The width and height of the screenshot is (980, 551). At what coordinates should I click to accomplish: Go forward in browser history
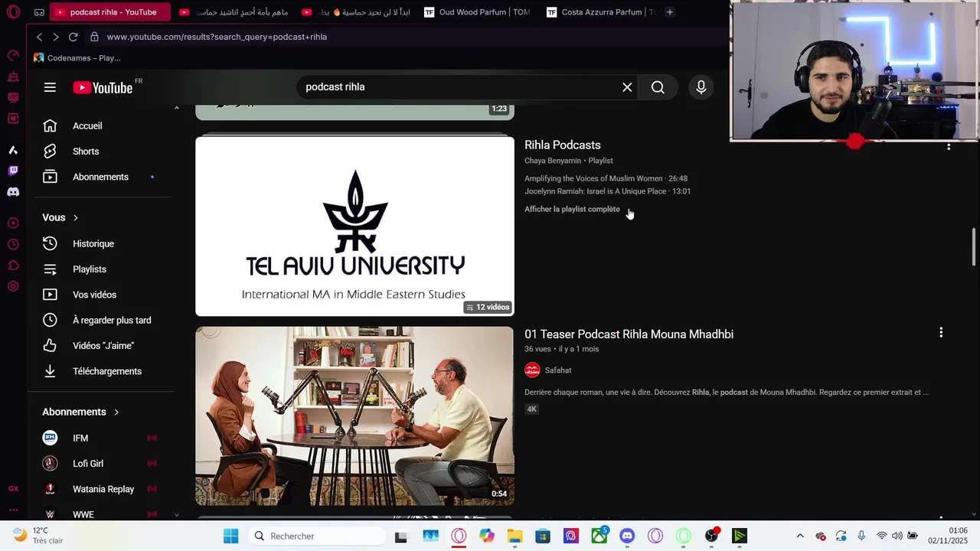[56, 37]
